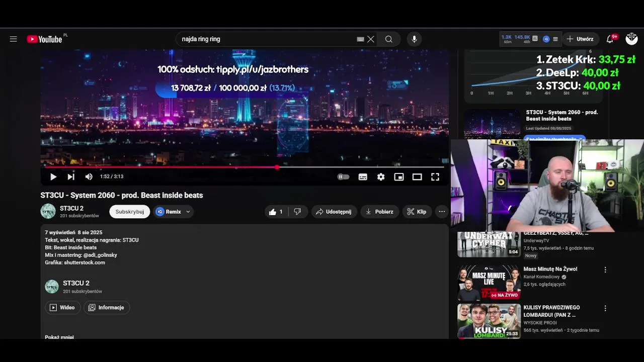The height and width of the screenshot is (362, 644).
Task: Click the Subskrybuj button
Action: click(130, 212)
